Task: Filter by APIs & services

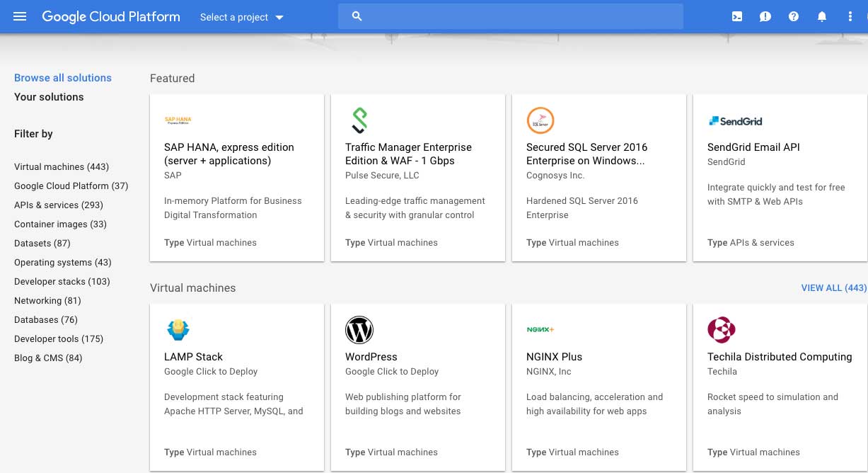Action: 59,205
